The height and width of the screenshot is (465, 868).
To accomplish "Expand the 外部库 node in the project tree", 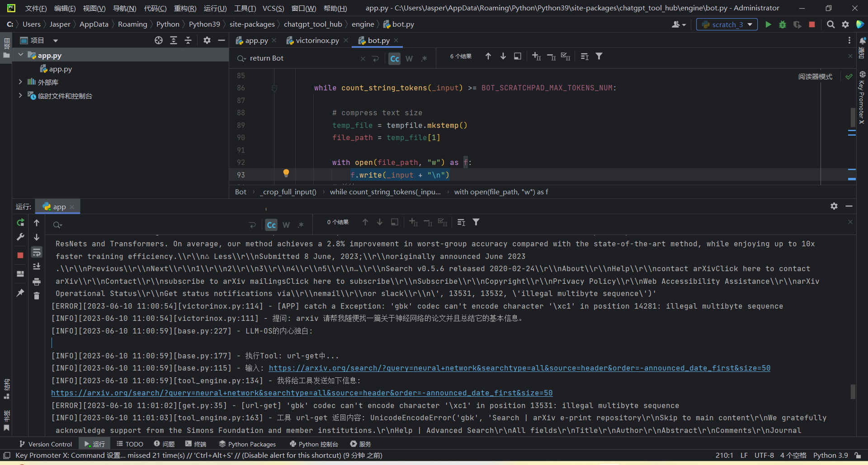I will 20,82.
